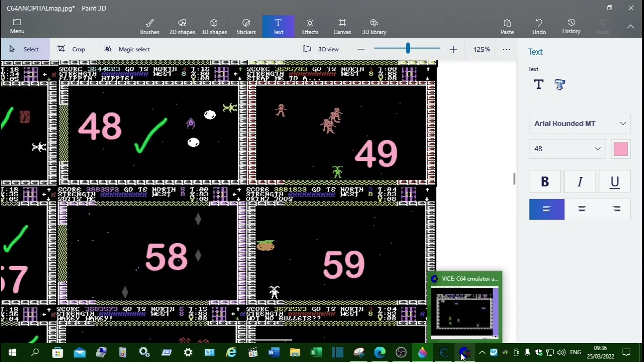Click the VICE C64 emulator preview thumbnail
The image size is (644, 362).
point(464,312)
